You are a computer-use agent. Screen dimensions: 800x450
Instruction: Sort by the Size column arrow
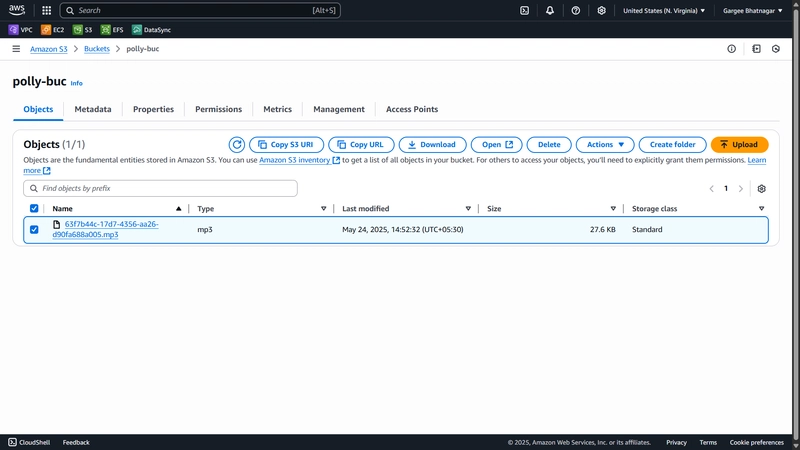[613, 209]
